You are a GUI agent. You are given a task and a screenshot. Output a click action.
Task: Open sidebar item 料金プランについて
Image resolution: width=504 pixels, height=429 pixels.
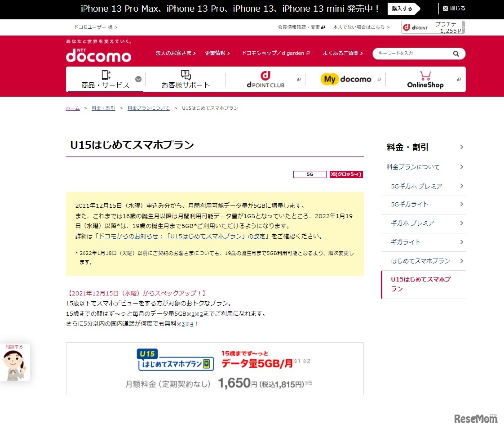[x=413, y=167]
